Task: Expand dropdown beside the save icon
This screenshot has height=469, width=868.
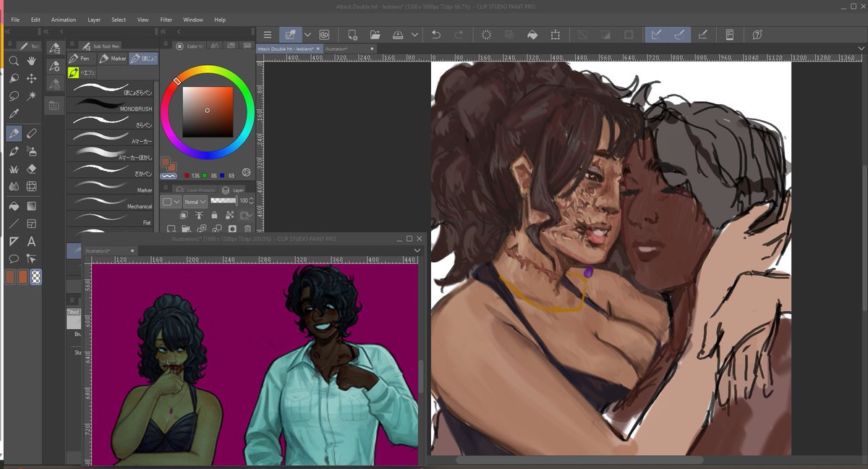Action: 414,34
